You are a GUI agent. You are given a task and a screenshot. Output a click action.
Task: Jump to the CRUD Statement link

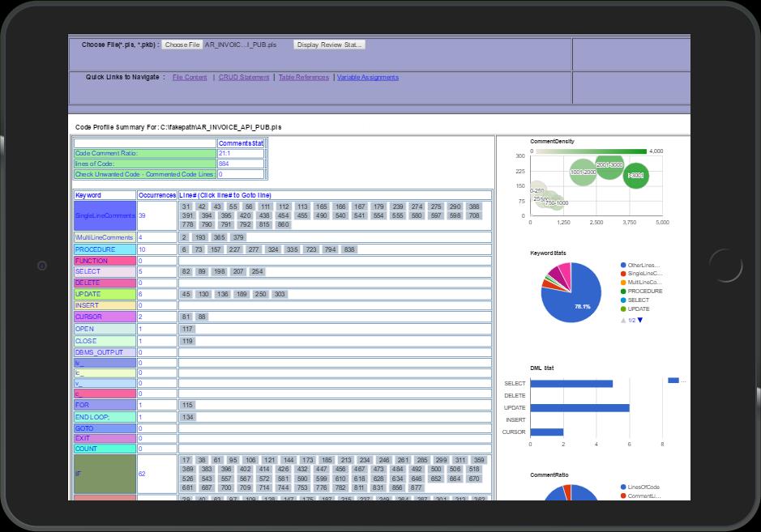[244, 77]
